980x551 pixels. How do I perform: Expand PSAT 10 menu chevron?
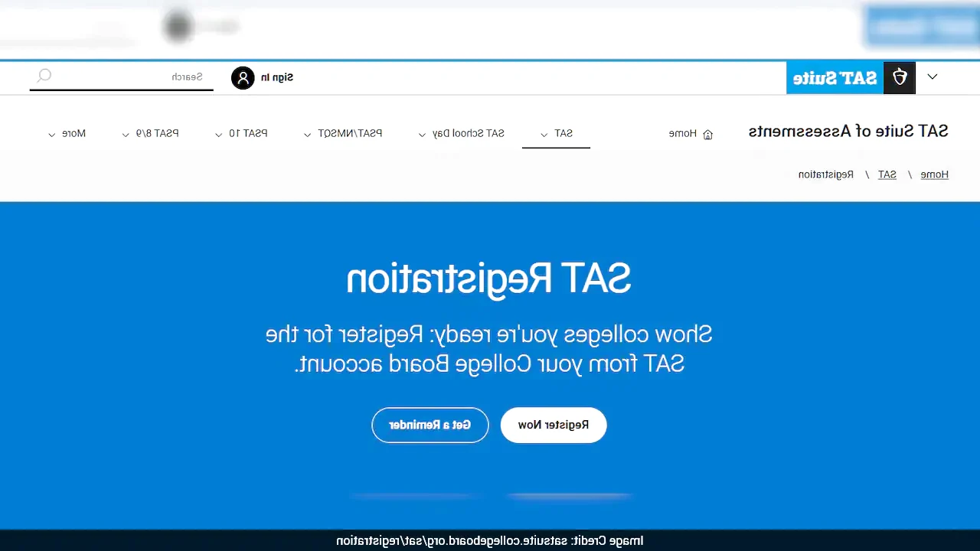click(x=219, y=135)
